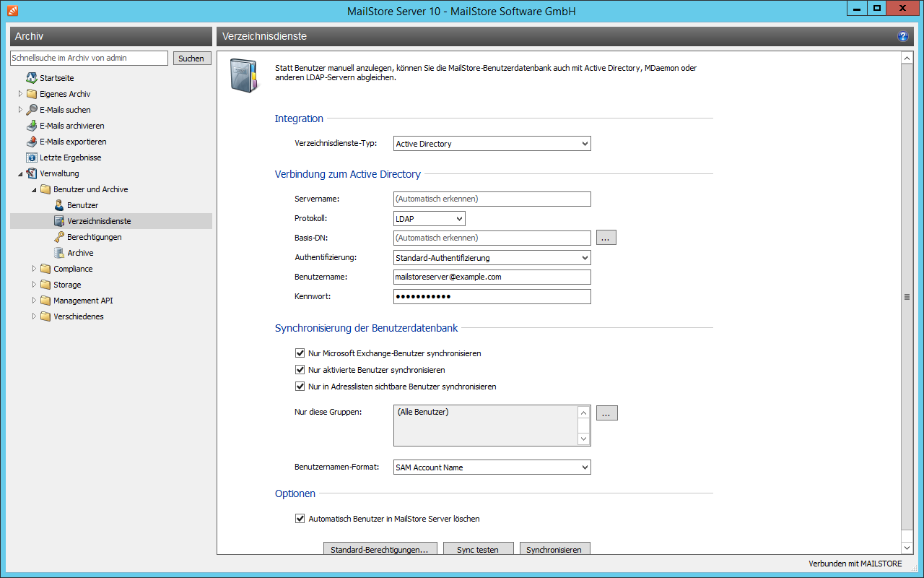Click the browse button next to groups list
The width and height of the screenshot is (924, 578).
[x=607, y=413]
